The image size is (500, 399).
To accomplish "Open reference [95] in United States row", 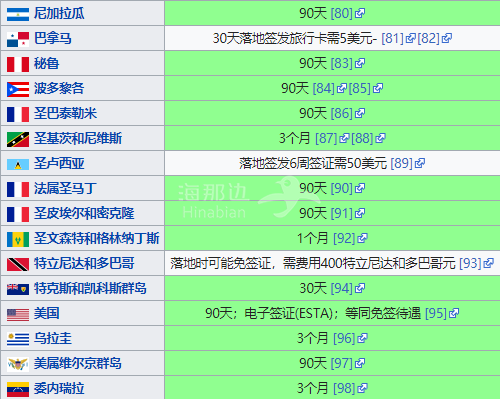I will tap(436, 313).
